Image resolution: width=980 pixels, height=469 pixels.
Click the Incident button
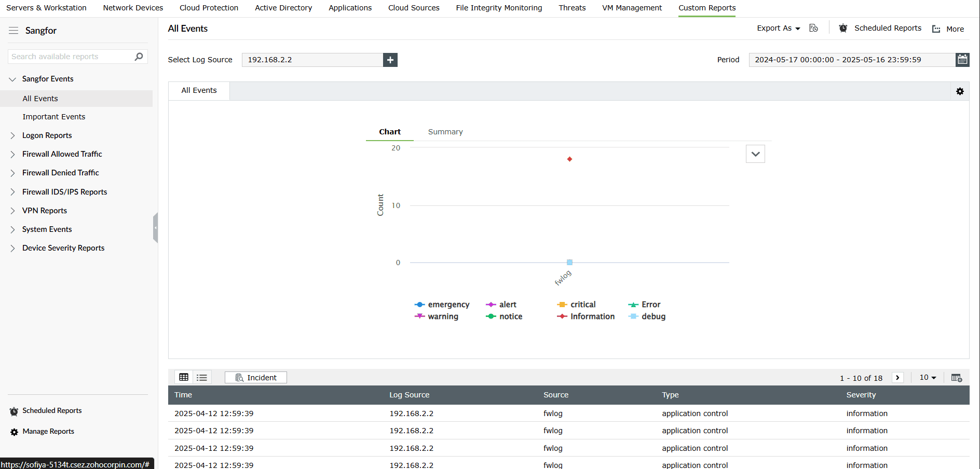(256, 378)
